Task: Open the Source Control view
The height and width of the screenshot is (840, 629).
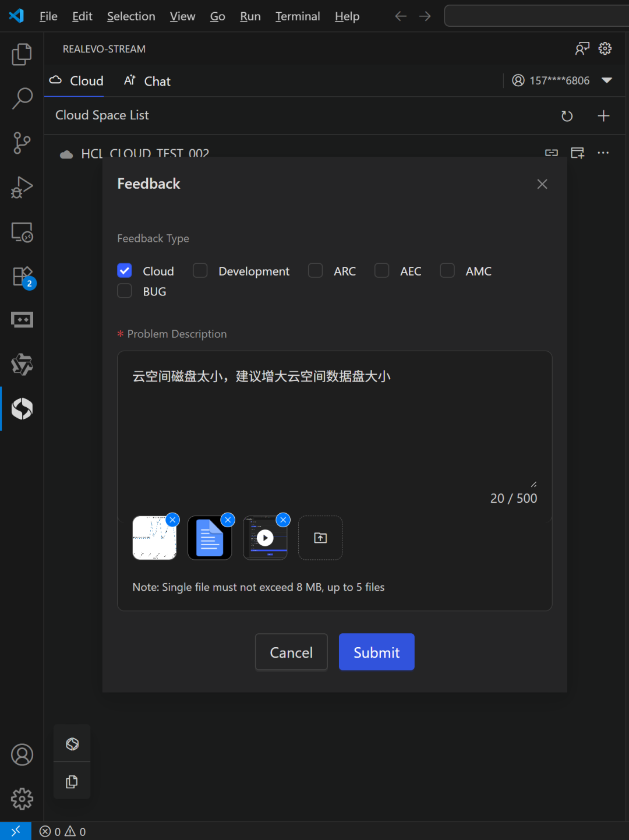Action: (x=22, y=143)
